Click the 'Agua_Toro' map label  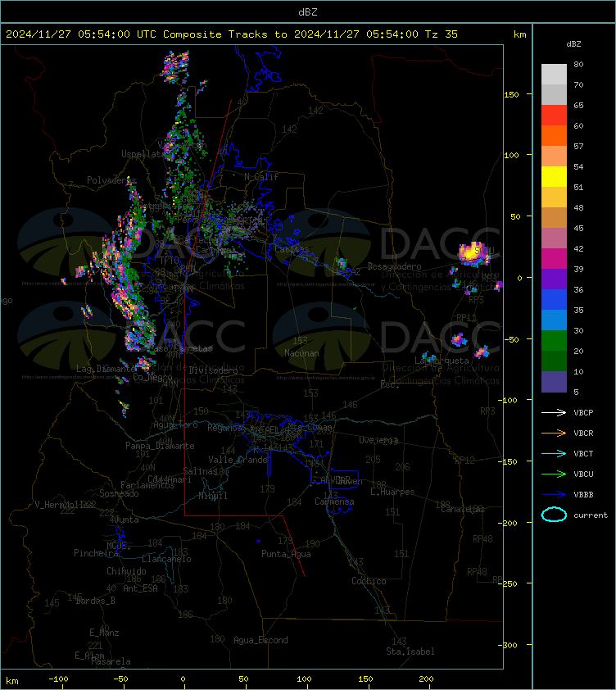click(175, 425)
